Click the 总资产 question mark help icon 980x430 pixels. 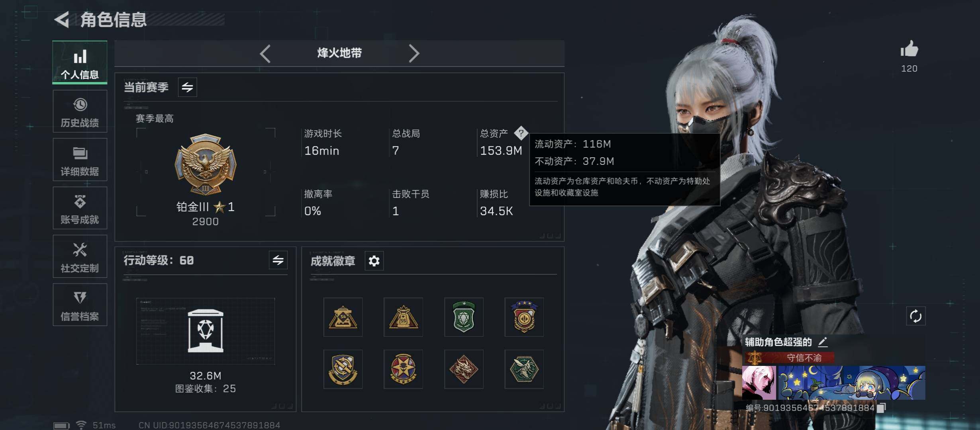[521, 133]
